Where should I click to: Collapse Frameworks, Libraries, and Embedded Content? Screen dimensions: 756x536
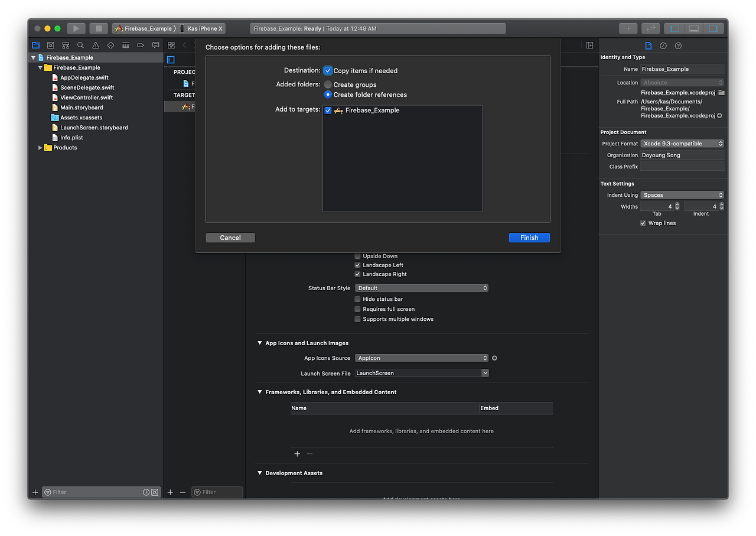pos(259,392)
